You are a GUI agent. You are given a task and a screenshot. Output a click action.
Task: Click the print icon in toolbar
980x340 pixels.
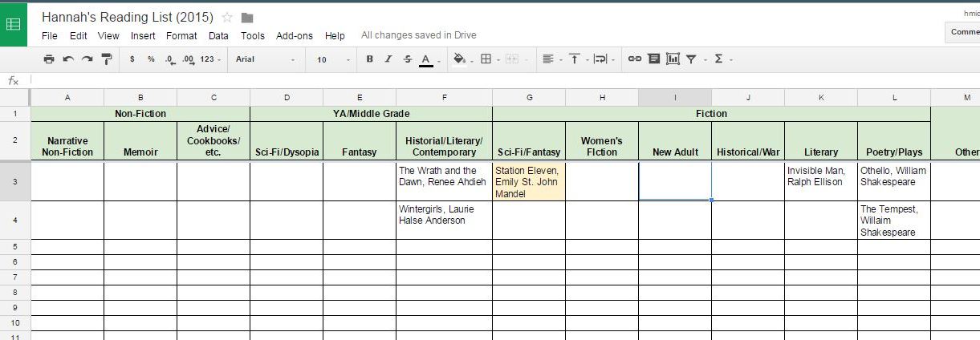coord(49,59)
